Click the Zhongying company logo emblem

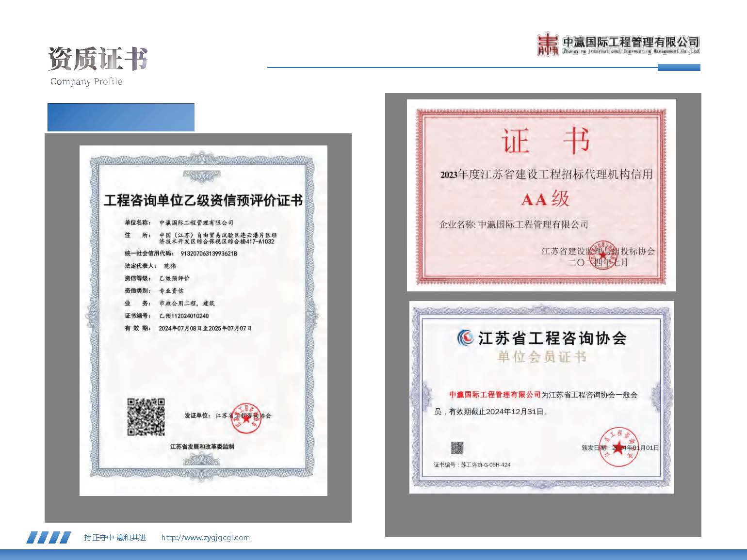pyautogui.click(x=548, y=44)
